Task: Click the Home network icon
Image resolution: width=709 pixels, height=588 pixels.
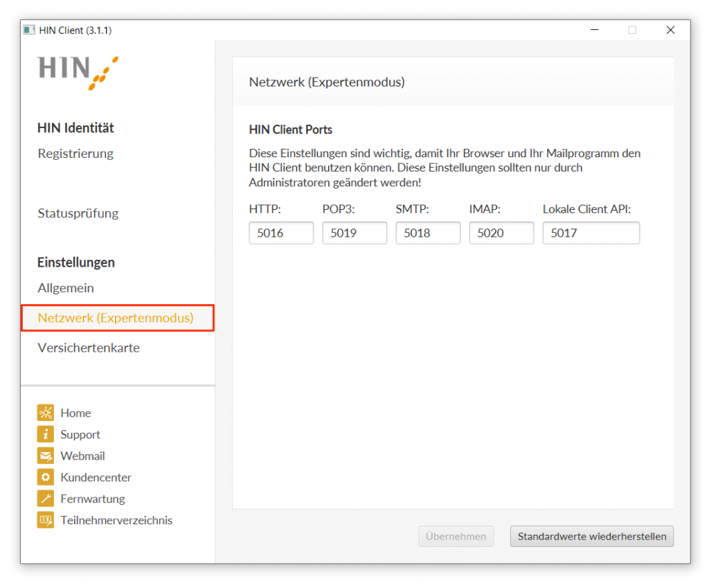Action: (x=45, y=413)
